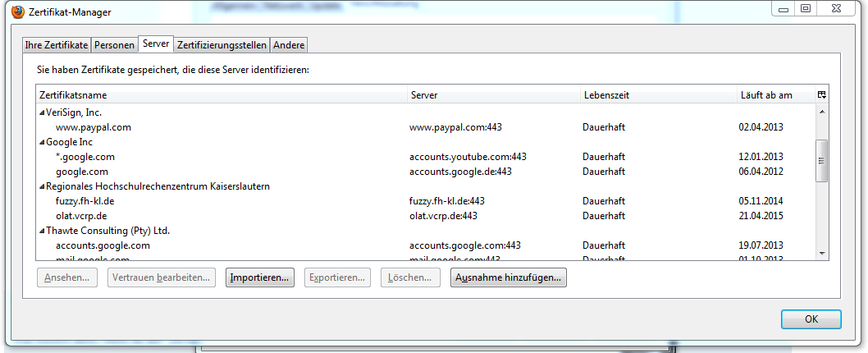
Task: Click the Regionales Hochschulrechenzentrum Kaiserslautern label
Action: click(x=158, y=186)
